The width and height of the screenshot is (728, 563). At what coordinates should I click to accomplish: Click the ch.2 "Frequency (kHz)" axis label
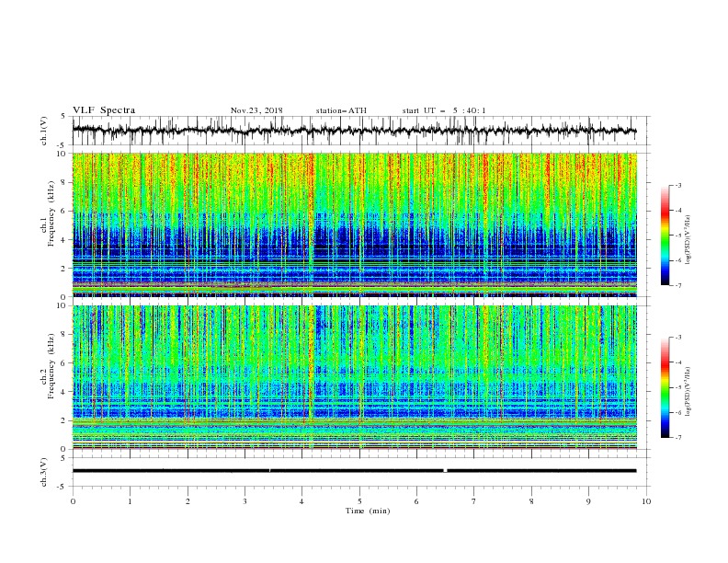tap(51, 366)
